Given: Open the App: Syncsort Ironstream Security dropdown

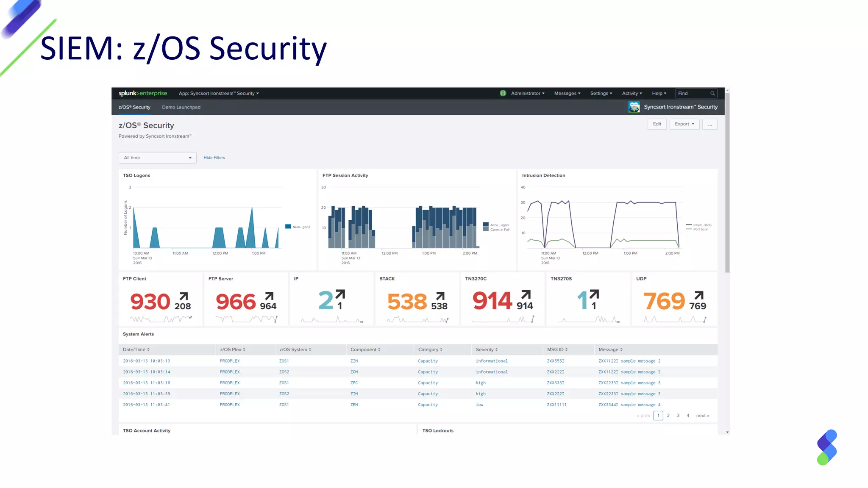Looking at the screenshot, I should [219, 93].
